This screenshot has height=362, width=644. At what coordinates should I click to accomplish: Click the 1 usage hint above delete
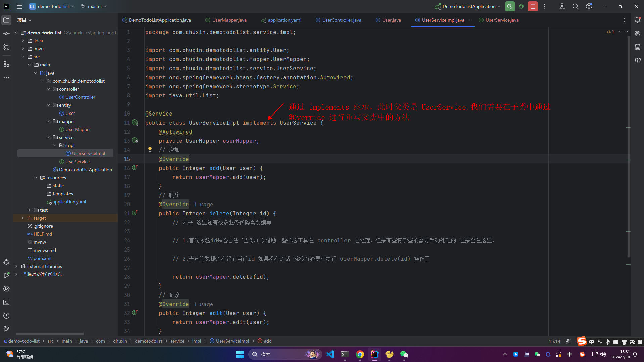203,204
